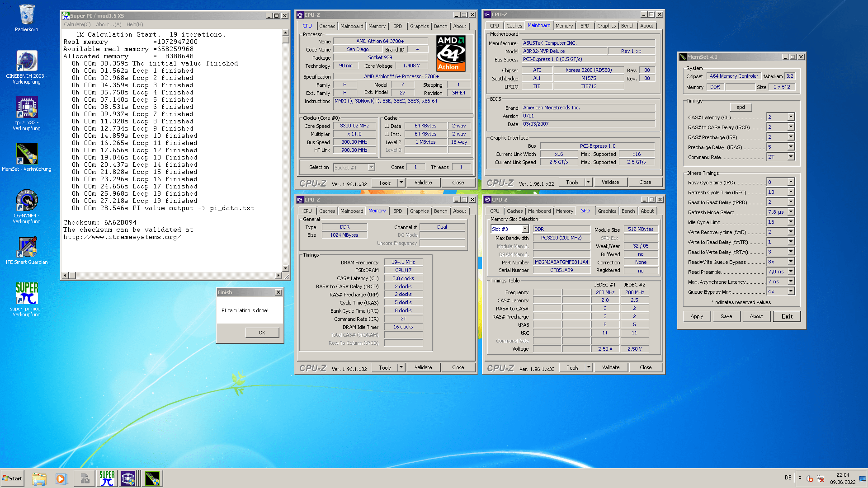The width and height of the screenshot is (868, 488).
Task: Open Graphics tab in Memory CPU-Z window
Action: (419, 211)
